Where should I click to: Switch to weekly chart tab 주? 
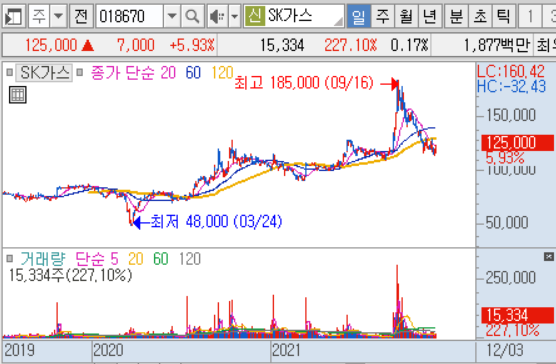382,16
